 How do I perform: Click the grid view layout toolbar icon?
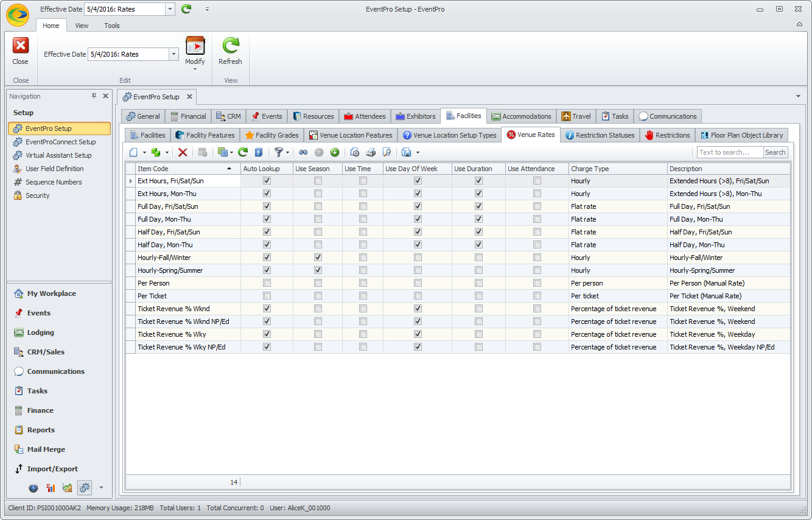tap(222, 152)
